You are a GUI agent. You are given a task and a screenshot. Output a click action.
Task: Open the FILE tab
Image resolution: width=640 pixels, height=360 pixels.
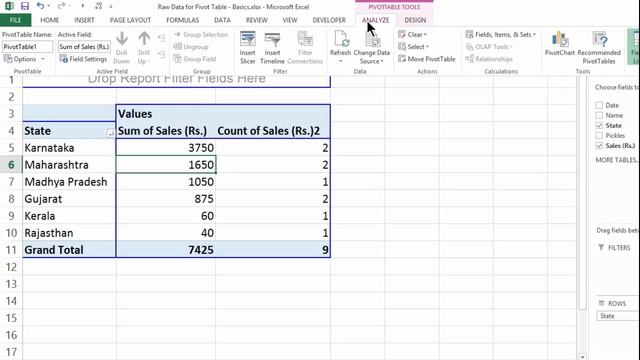(16, 20)
